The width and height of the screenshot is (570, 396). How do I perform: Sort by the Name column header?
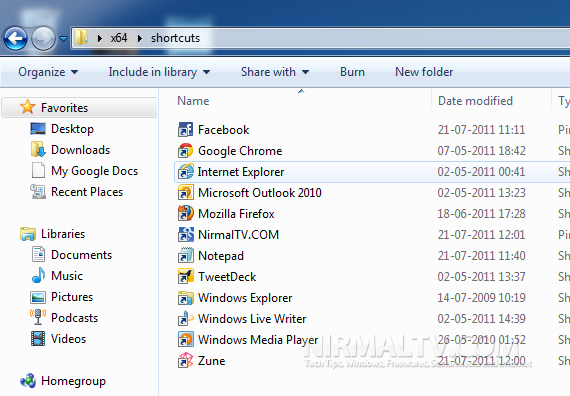tap(193, 101)
